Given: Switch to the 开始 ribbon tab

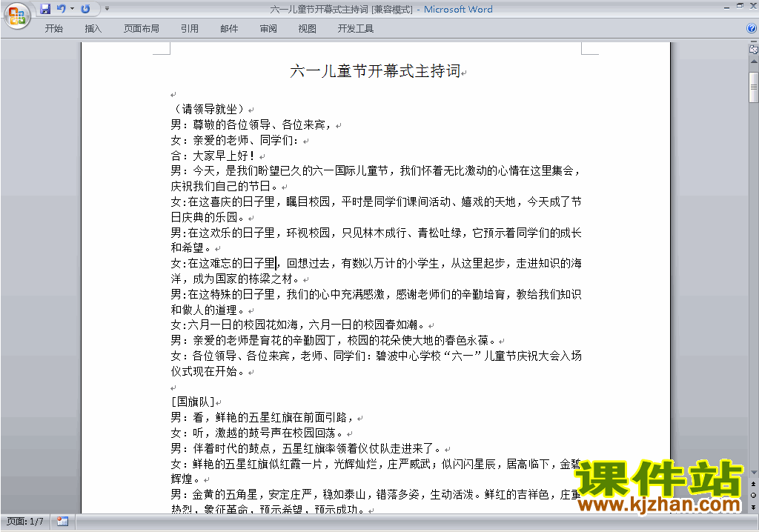Looking at the screenshot, I should [53, 29].
